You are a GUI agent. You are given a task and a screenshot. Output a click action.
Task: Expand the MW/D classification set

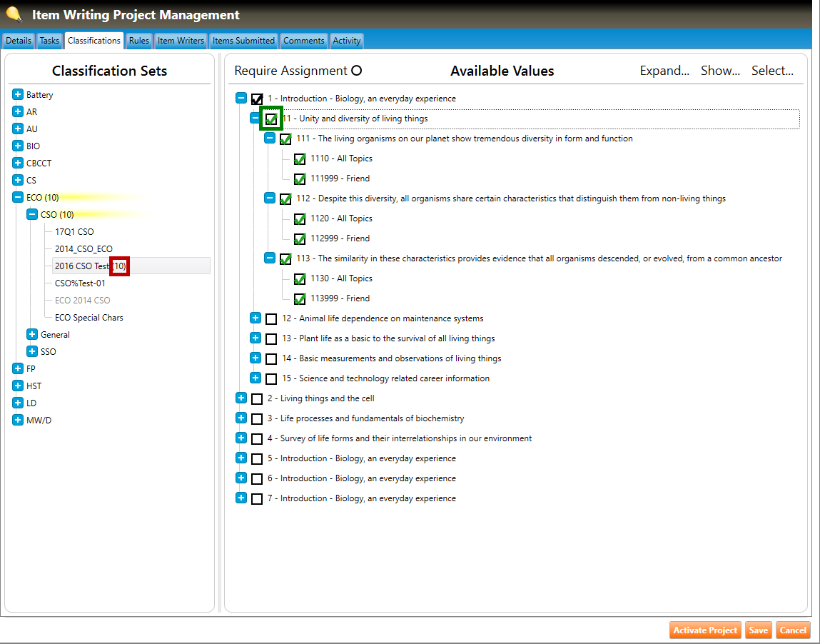[x=18, y=420]
